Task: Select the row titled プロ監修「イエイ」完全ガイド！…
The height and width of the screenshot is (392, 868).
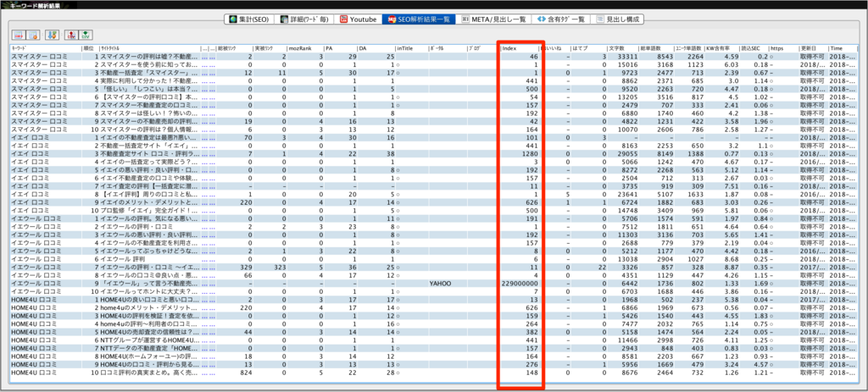Action: [433, 210]
